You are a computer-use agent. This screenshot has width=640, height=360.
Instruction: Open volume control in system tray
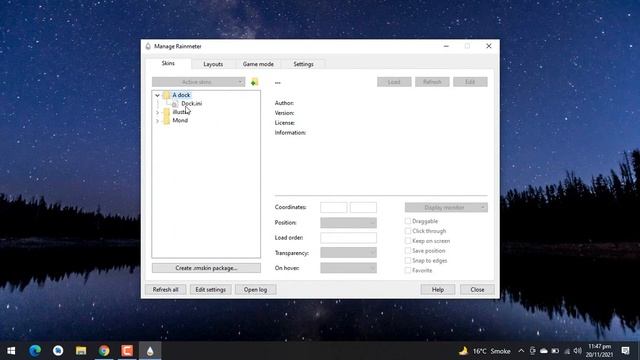click(x=577, y=351)
